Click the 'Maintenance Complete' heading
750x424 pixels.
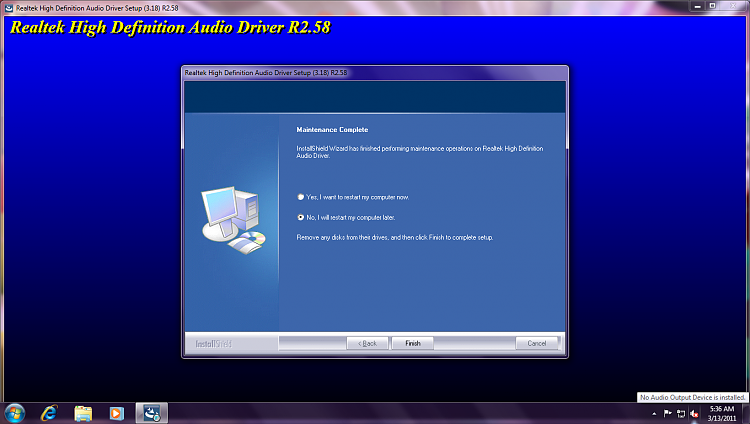pyautogui.click(x=332, y=130)
